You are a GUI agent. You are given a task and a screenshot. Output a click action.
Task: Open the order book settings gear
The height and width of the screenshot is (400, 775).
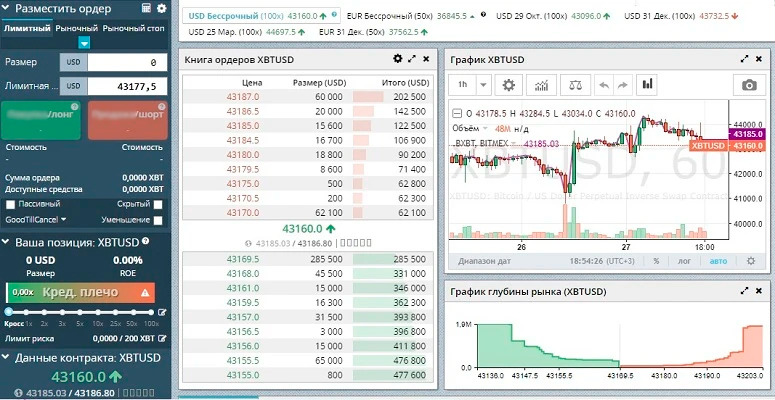point(397,59)
